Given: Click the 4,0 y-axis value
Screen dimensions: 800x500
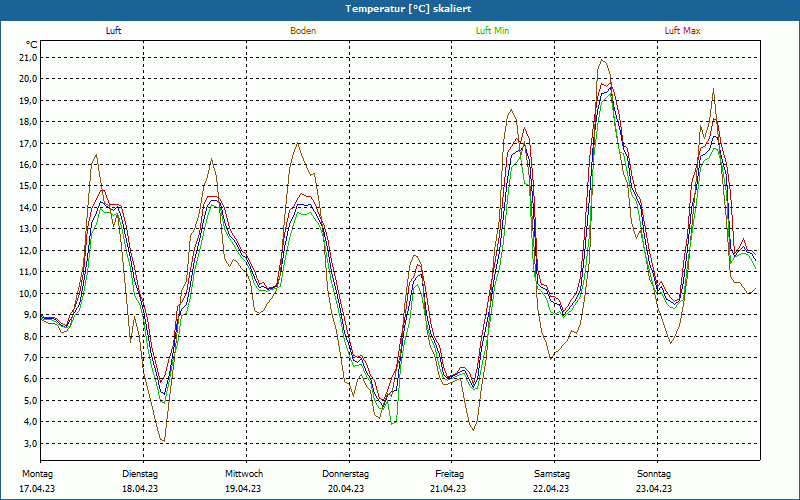Looking at the screenshot, I should (x=30, y=422).
